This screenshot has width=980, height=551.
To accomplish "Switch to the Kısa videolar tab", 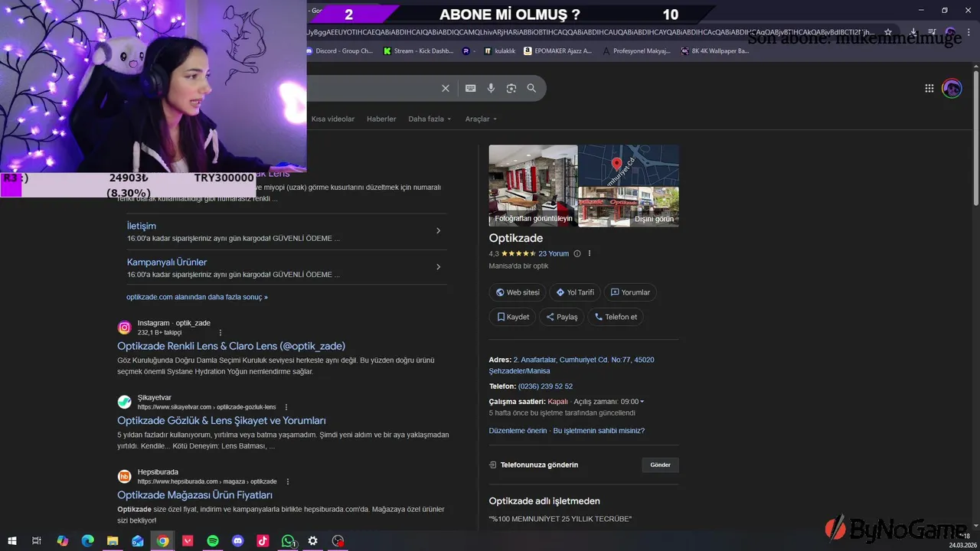I will (333, 119).
